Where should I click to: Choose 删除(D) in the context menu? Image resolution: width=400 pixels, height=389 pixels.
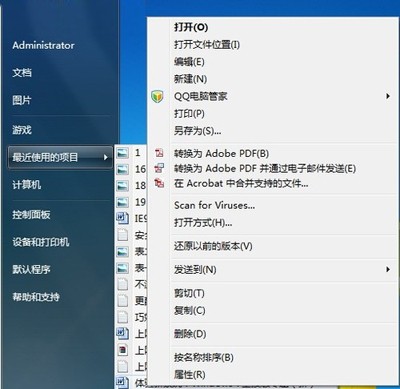(x=190, y=334)
